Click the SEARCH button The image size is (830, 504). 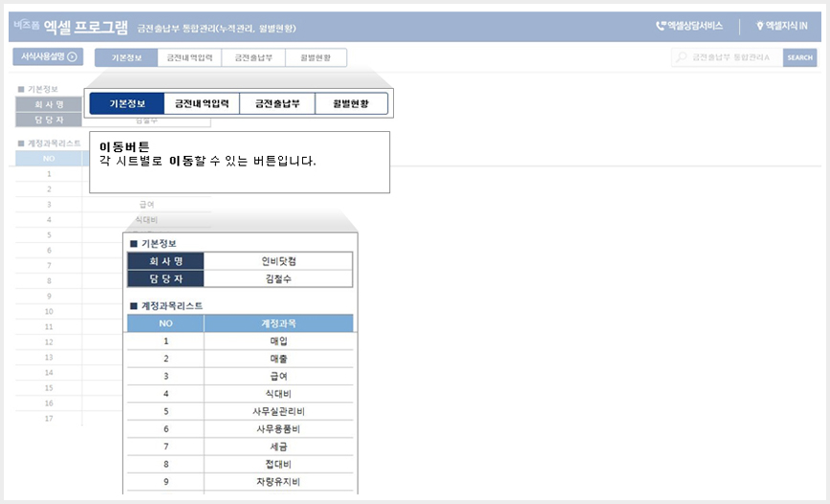[799, 57]
